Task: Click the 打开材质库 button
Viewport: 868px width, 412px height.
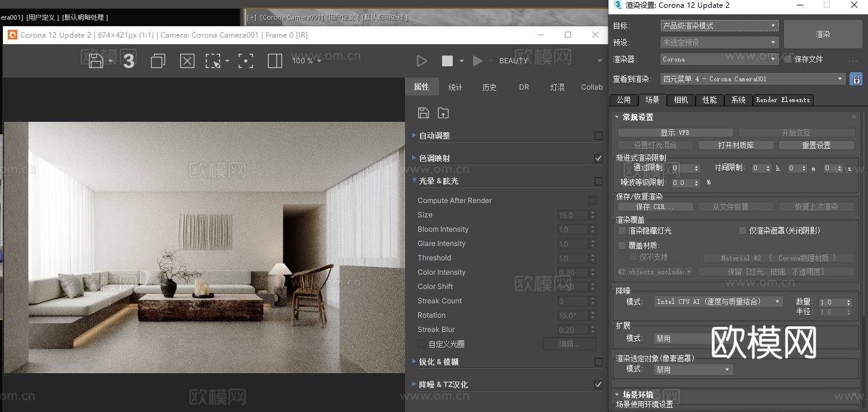Action: click(736, 144)
